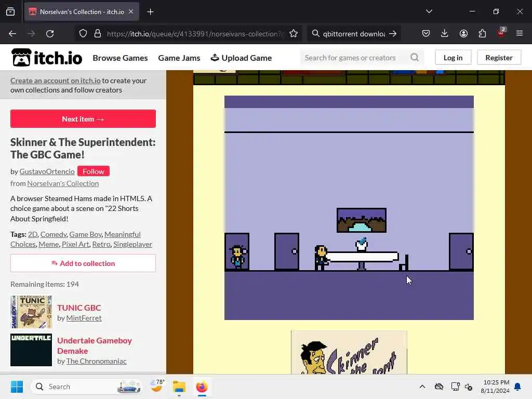Open the Firefox downloads panel

[x=445, y=33]
